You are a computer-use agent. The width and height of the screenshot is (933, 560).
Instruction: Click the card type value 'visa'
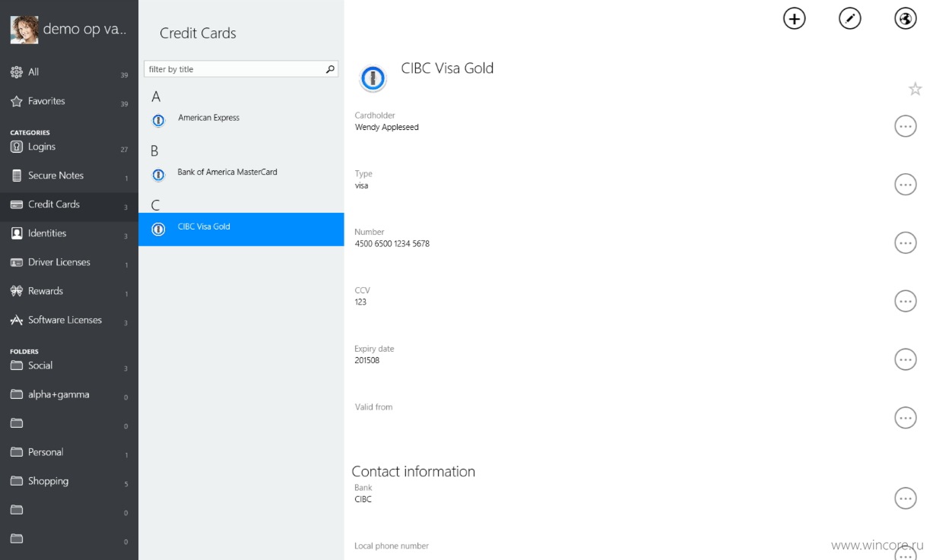tap(361, 185)
